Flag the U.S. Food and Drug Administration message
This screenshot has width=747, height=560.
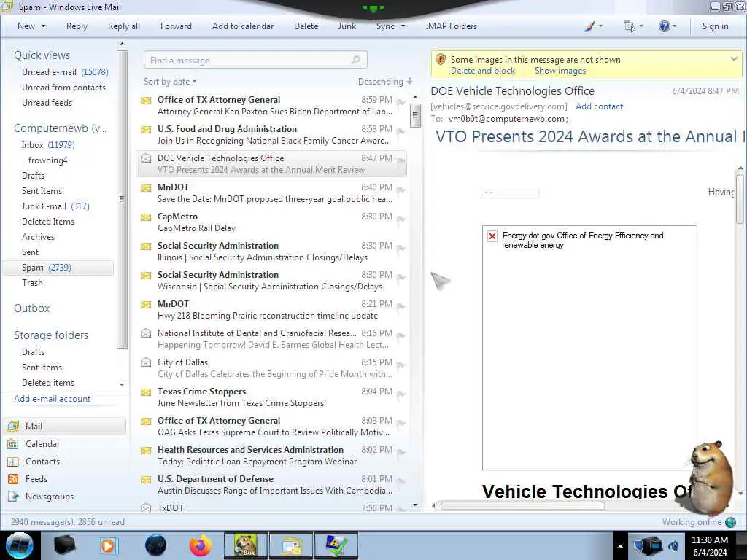click(x=400, y=131)
